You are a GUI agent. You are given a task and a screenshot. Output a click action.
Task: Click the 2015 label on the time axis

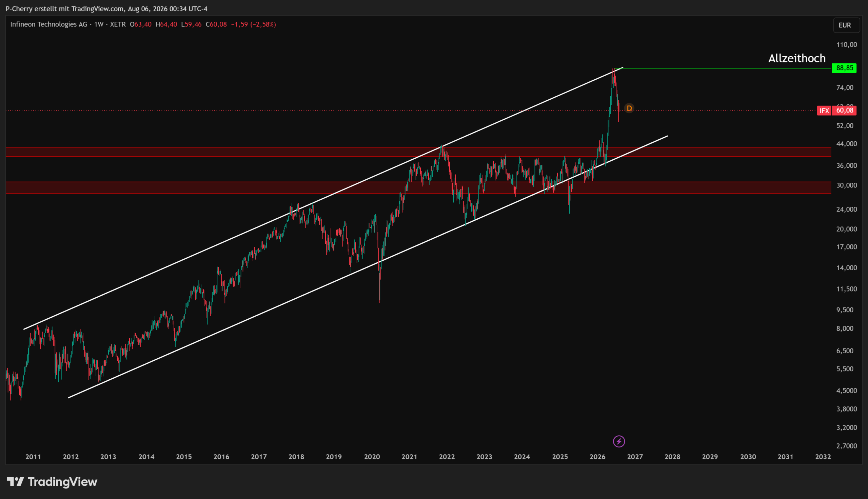point(184,457)
